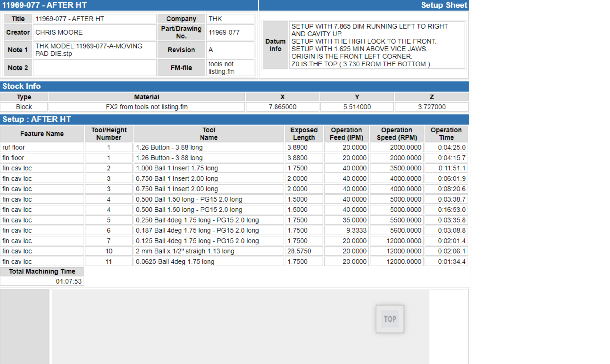Select operation speed value 5500.0000
The height and width of the screenshot is (364, 610).
point(397,220)
